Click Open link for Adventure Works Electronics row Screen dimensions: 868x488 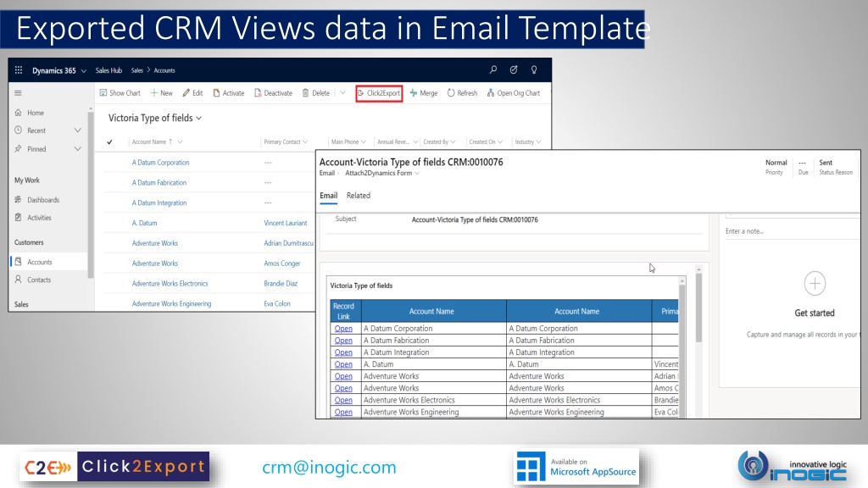[x=343, y=400]
